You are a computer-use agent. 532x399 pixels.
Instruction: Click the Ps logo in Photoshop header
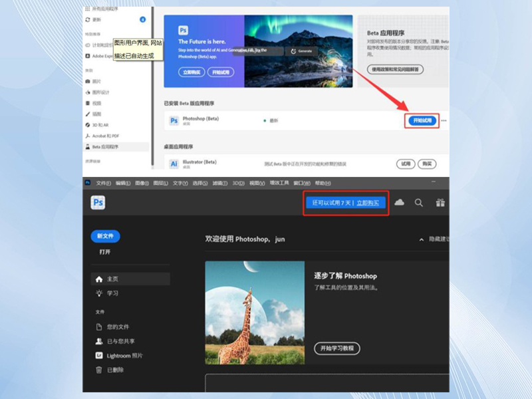(x=98, y=203)
